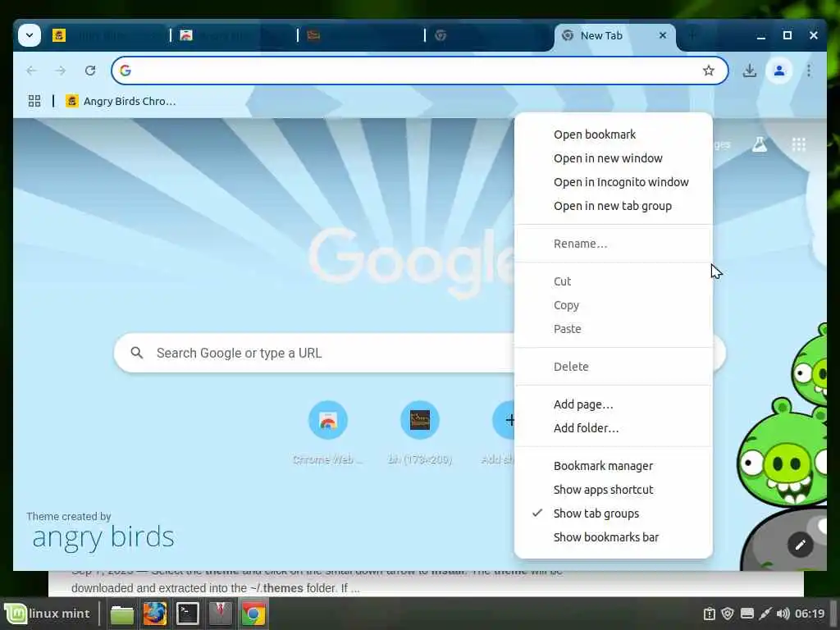Go forward with the forward arrow
Image resolution: width=840 pixels, height=630 pixels.
point(61,71)
